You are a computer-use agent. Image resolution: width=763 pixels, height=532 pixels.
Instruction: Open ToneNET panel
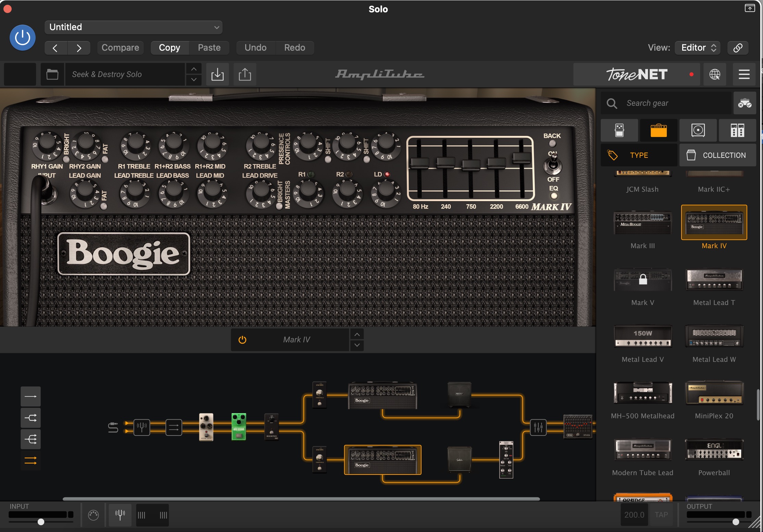(x=637, y=74)
